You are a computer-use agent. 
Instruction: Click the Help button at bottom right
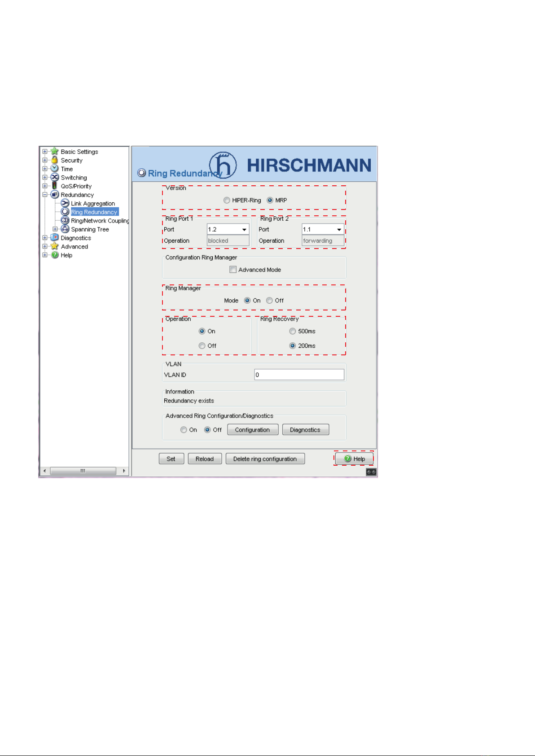(354, 459)
